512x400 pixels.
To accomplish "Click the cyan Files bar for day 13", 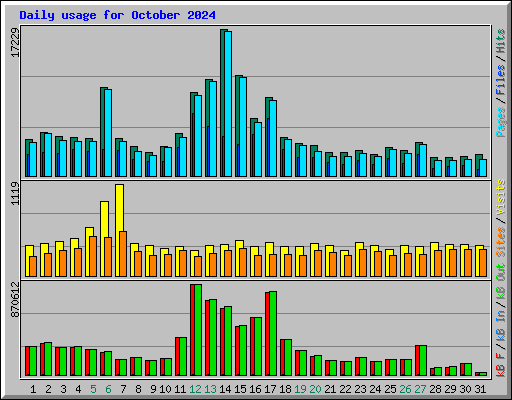I will (x=213, y=129).
